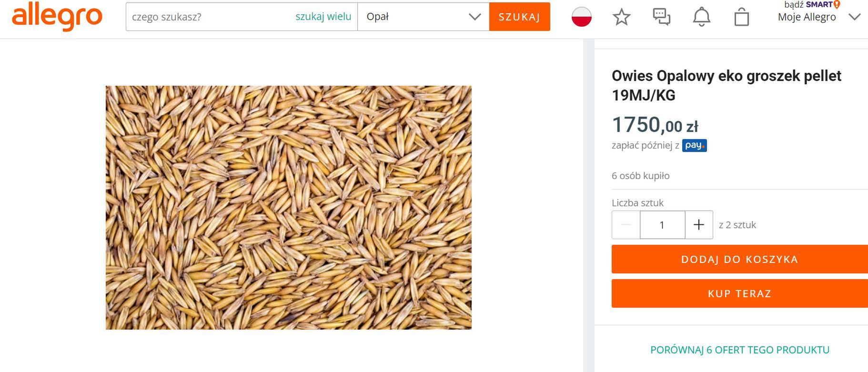The height and width of the screenshot is (372, 868).
Task: Click the szukaj wielu link
Action: pos(323,16)
